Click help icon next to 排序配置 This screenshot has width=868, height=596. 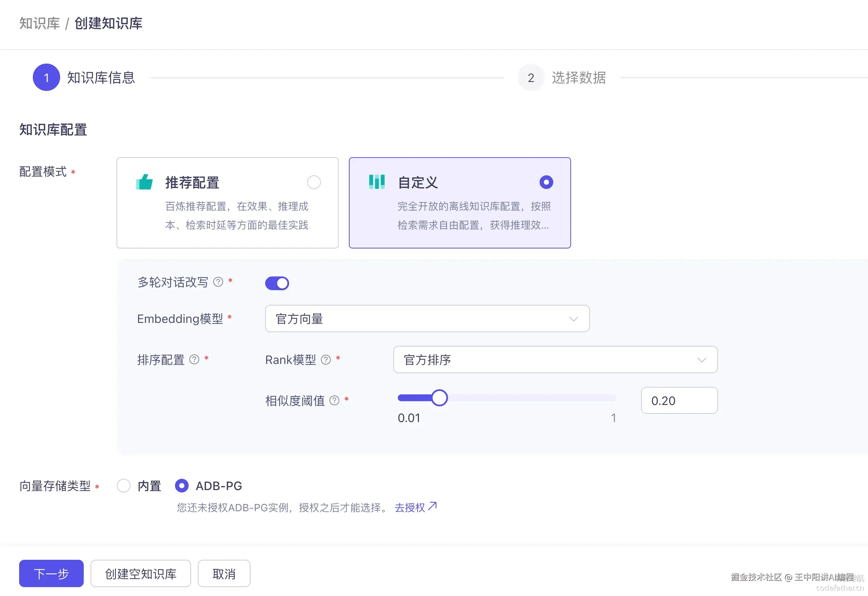click(194, 359)
